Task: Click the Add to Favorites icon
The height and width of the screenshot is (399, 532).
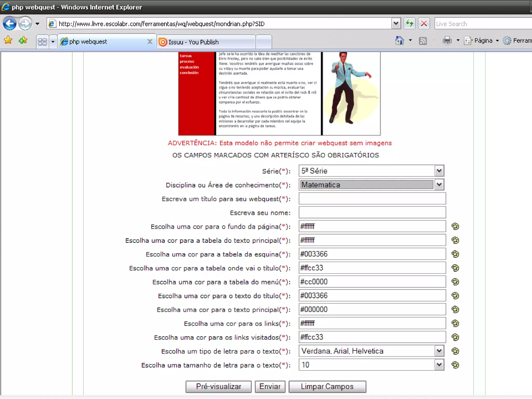Action: (x=23, y=40)
